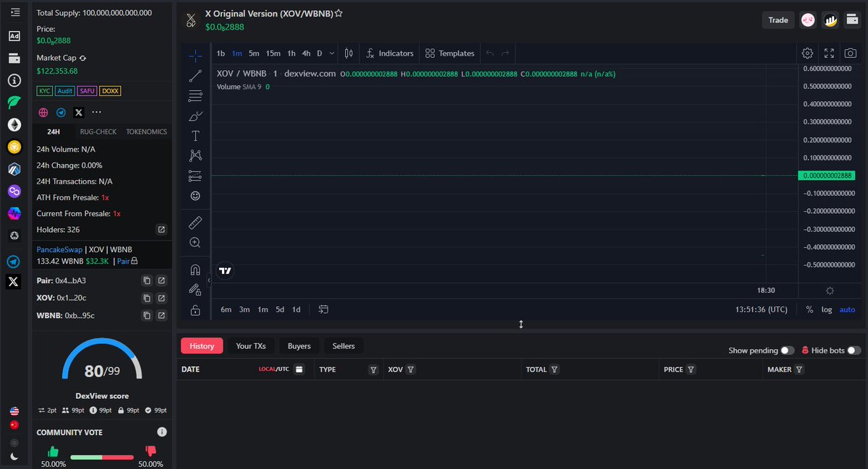Switch chart to fullscreen mode
Screen dimensions: 868x469
coord(829,53)
